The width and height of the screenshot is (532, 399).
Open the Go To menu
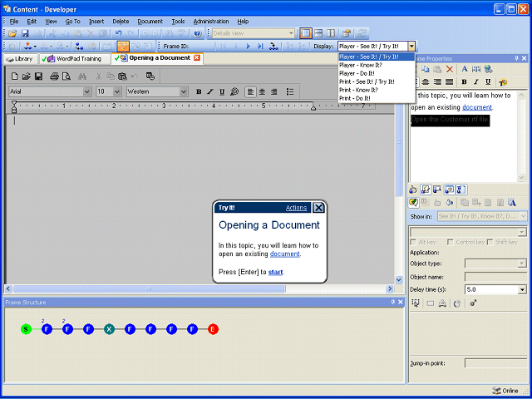[x=73, y=22]
